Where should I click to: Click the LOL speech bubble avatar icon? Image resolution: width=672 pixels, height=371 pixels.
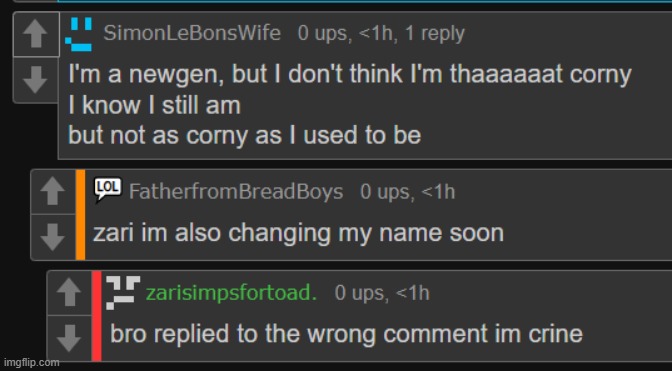tap(108, 189)
